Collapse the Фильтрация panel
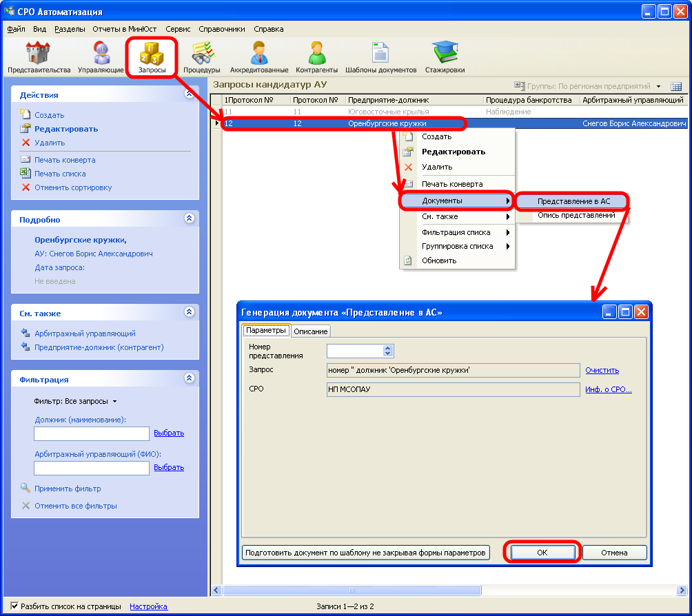Viewport: 692px width, 616px height. (189, 379)
